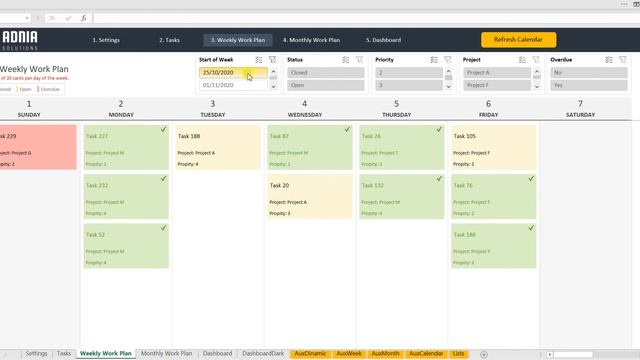
Task: Filter Priority by 3
Action: point(409,85)
